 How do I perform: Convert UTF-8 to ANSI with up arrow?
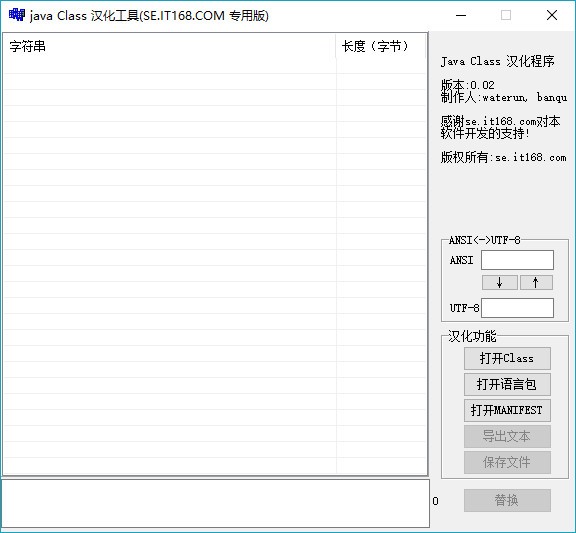point(536,282)
